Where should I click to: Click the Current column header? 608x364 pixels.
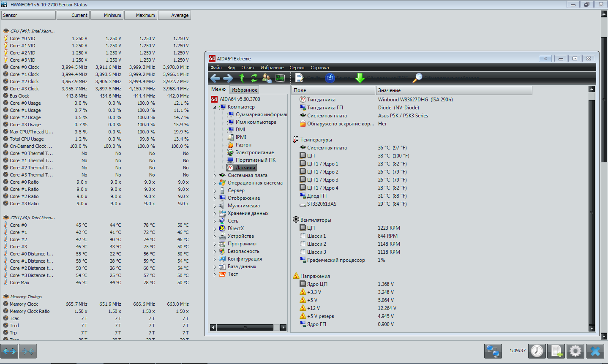pyautogui.click(x=73, y=15)
